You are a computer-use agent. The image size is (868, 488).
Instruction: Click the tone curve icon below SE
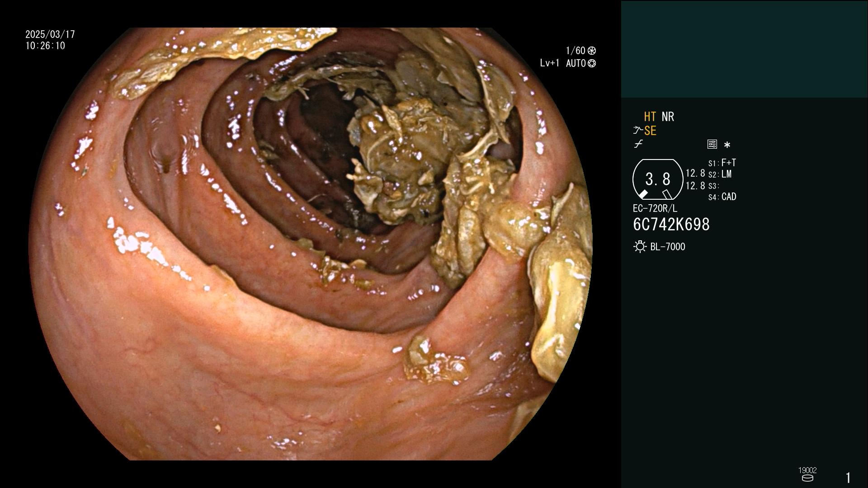coord(638,144)
